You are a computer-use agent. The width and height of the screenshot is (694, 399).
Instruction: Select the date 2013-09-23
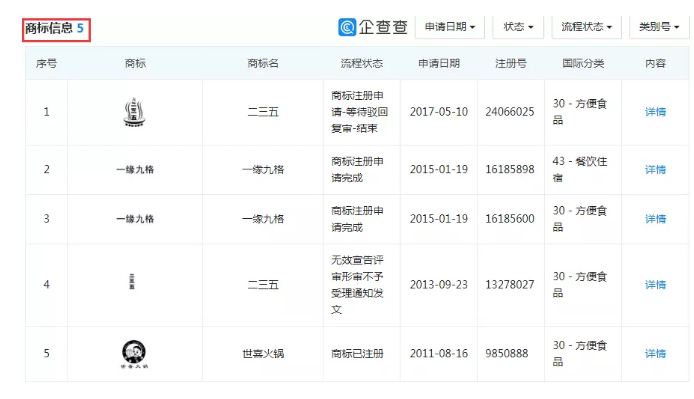[x=439, y=284]
